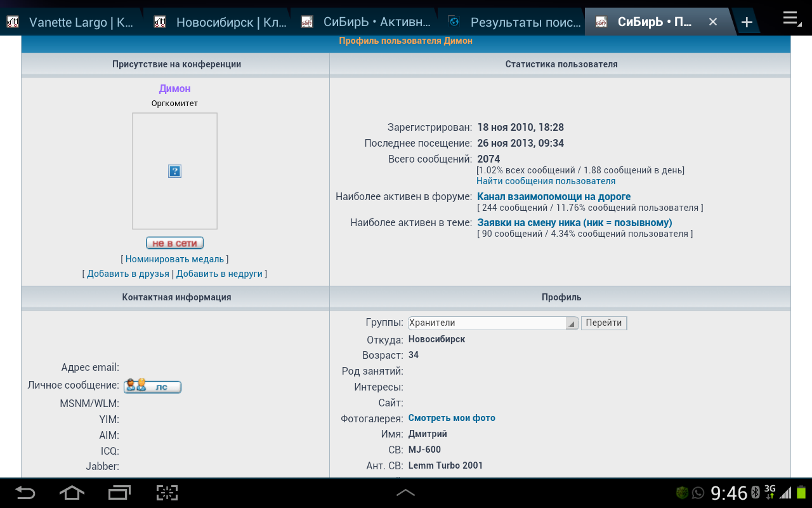Open Канал взаимопомощи на дороге forum link
The height and width of the screenshot is (508, 812).
point(554,197)
